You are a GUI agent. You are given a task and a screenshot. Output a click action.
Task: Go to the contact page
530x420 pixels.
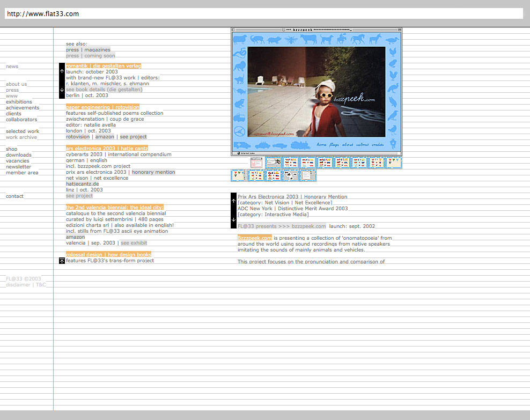click(x=14, y=196)
